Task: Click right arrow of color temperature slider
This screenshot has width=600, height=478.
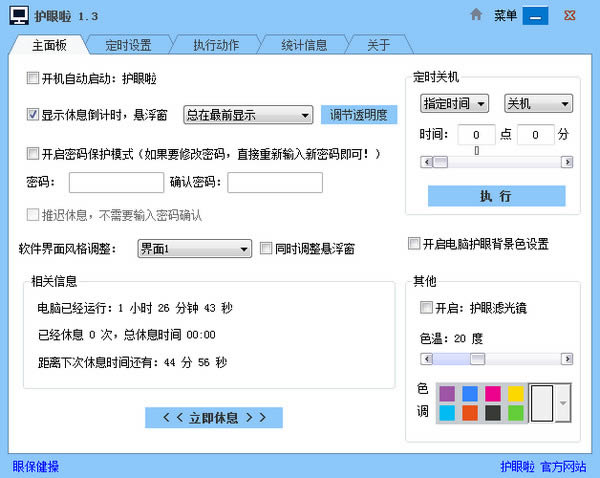Action: click(567, 359)
